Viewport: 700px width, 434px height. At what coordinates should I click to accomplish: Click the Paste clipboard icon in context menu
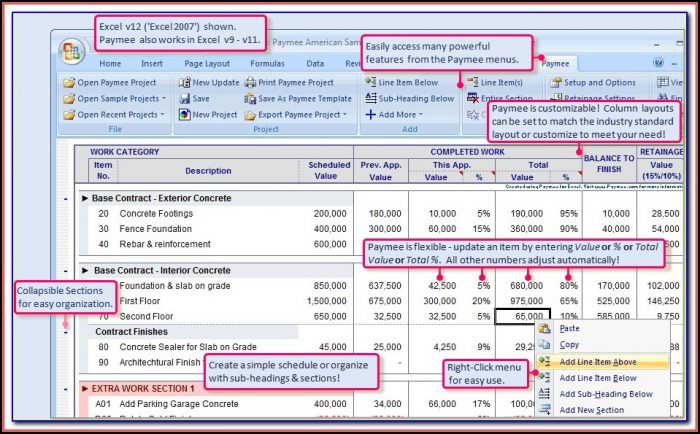pos(544,329)
